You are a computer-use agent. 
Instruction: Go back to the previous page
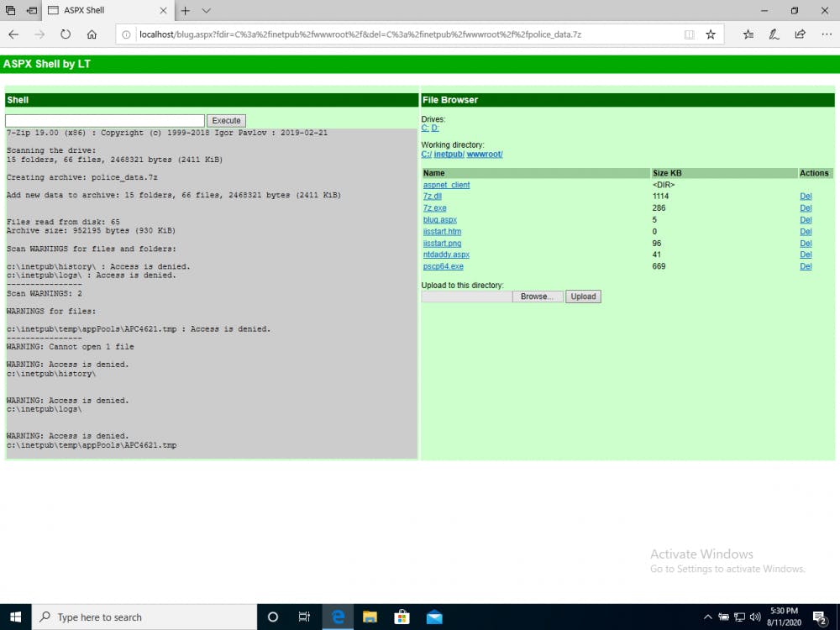click(x=14, y=34)
